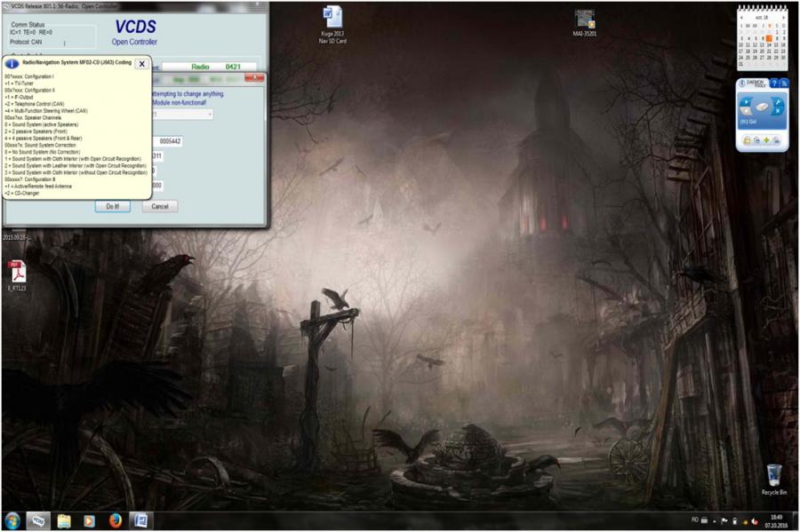The height and width of the screenshot is (532, 800).
Task: Open the dropdown in the recode dialog
Action: point(210,115)
